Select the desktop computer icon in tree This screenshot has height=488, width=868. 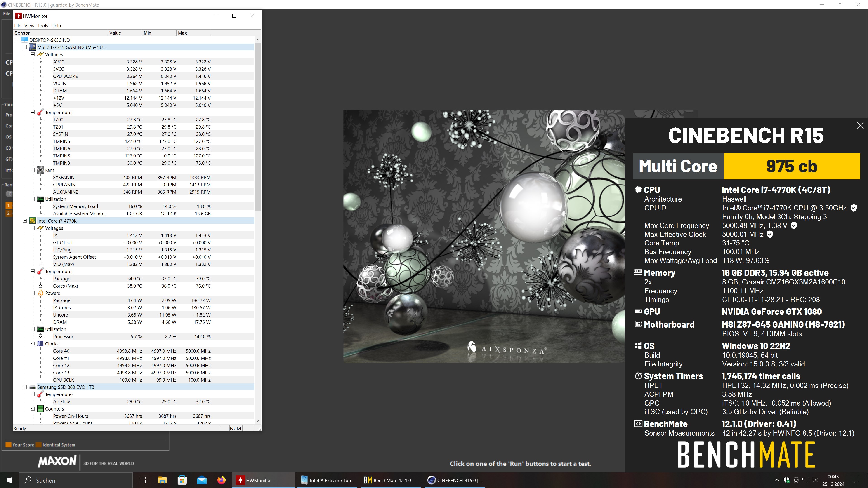[25, 40]
